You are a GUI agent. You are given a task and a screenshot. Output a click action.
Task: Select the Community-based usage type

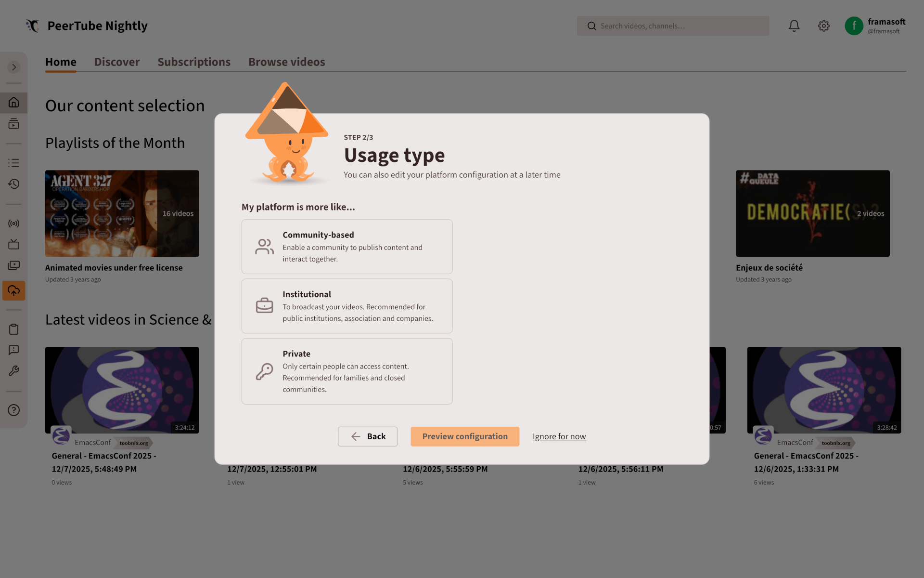pos(346,246)
